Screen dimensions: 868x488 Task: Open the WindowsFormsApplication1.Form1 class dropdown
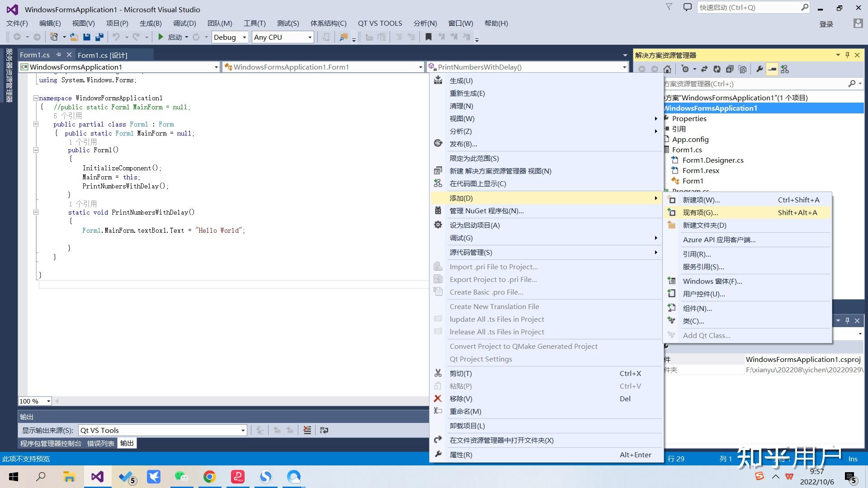coord(323,67)
